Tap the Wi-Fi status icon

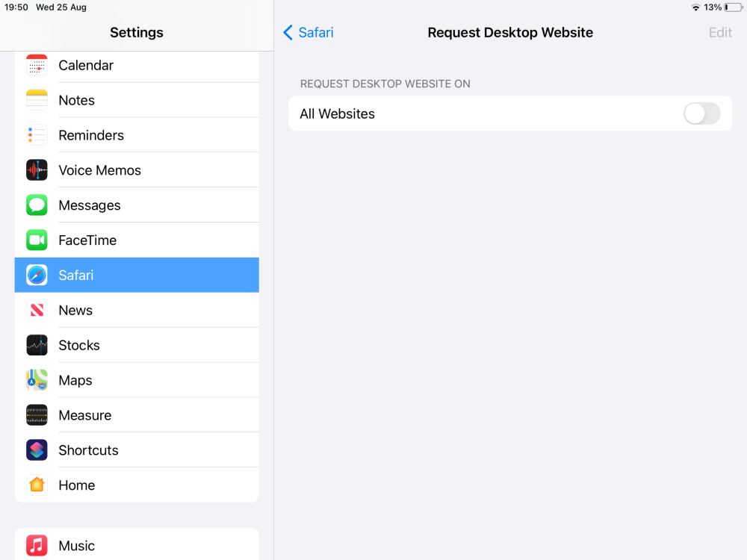click(x=695, y=7)
